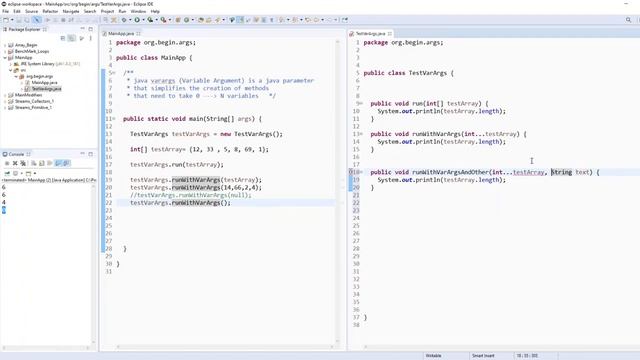Open the Window menu
Screen dimensions: 640x360
[138, 11]
